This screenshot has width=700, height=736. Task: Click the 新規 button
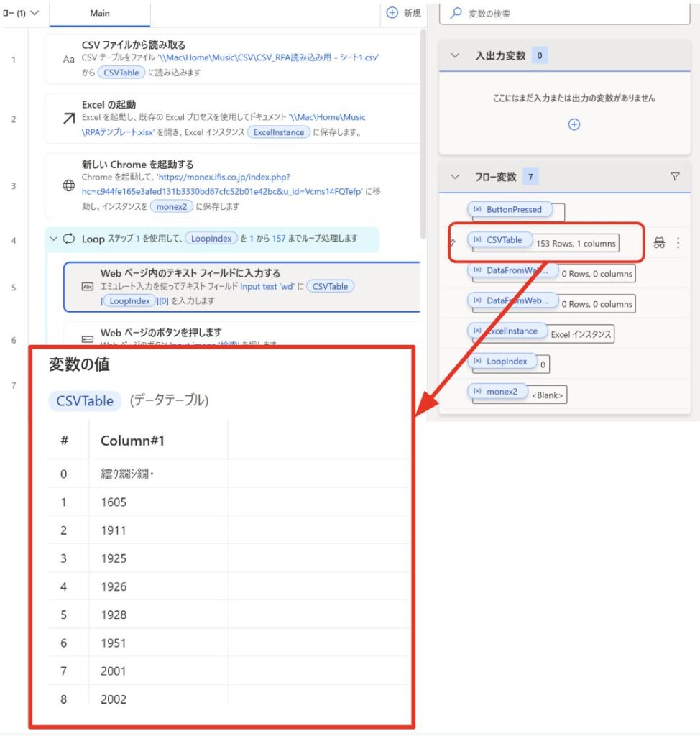[404, 13]
